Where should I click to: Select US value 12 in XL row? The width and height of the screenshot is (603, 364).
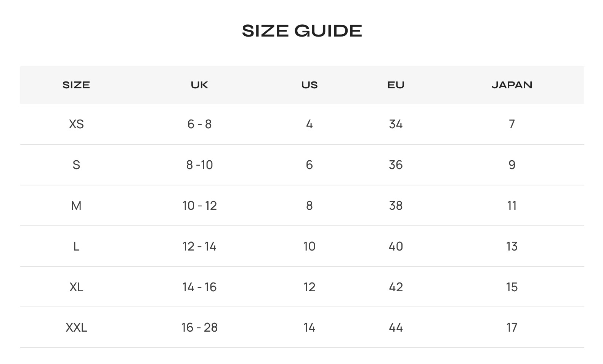[309, 287]
